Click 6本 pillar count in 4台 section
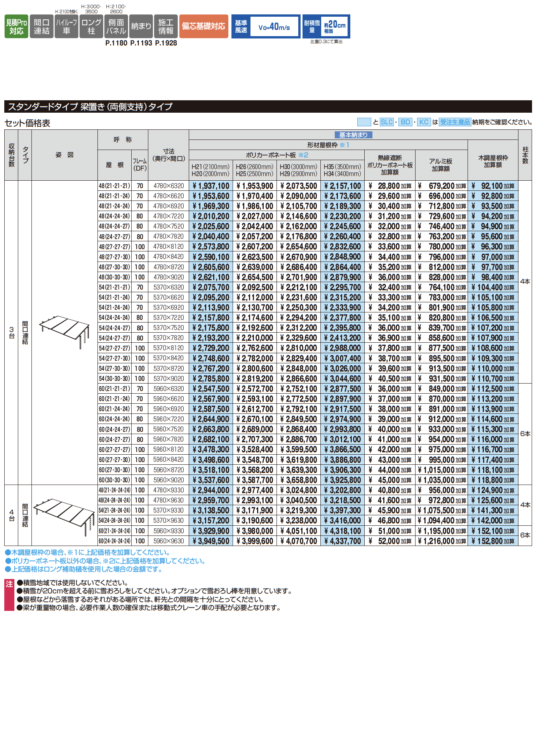Image resolution: width=560 pixels, height=736 pixels. click(x=525, y=535)
